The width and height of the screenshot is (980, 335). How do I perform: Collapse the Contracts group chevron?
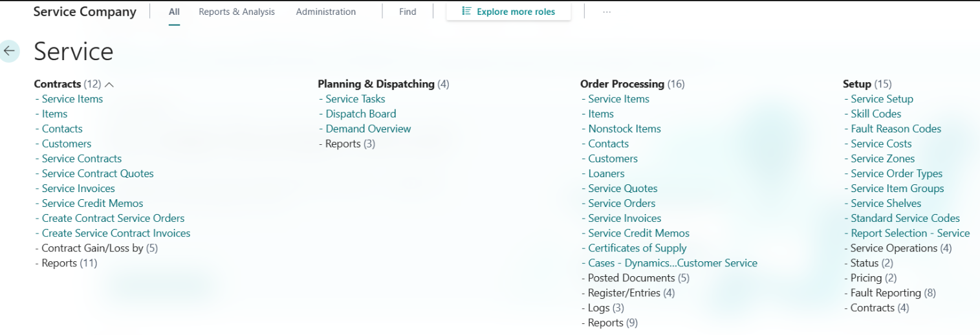point(109,85)
